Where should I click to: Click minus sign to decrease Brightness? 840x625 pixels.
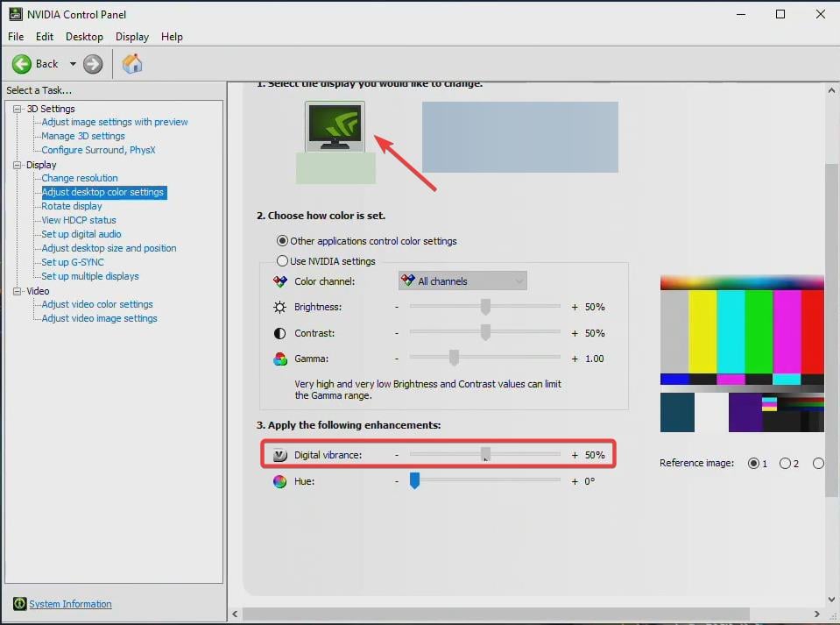coord(397,307)
